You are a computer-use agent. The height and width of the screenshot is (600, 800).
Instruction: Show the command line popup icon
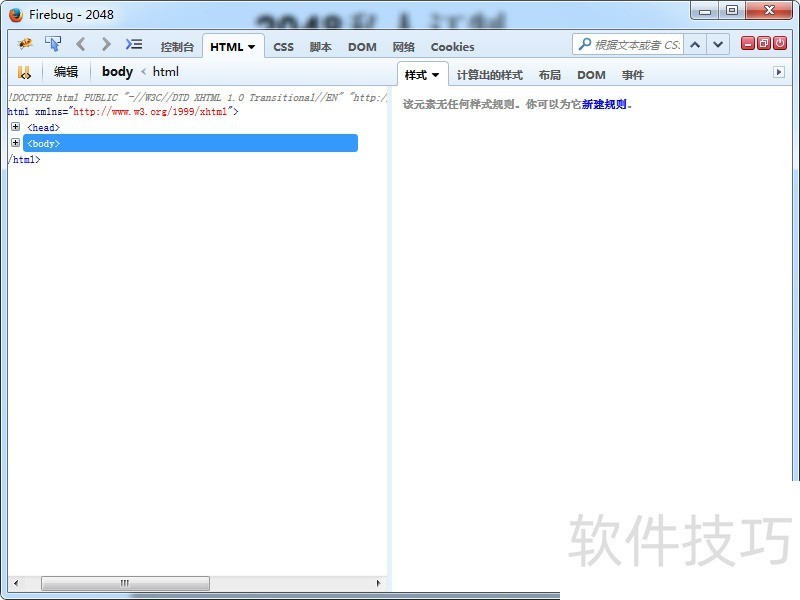coord(134,44)
